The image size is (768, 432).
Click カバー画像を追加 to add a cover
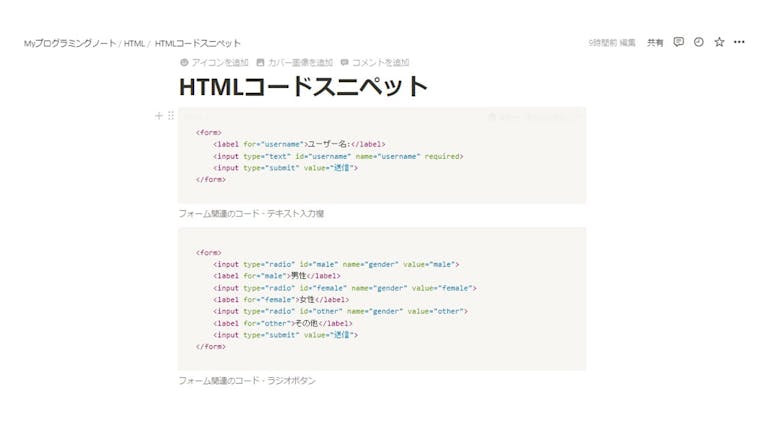click(295, 62)
